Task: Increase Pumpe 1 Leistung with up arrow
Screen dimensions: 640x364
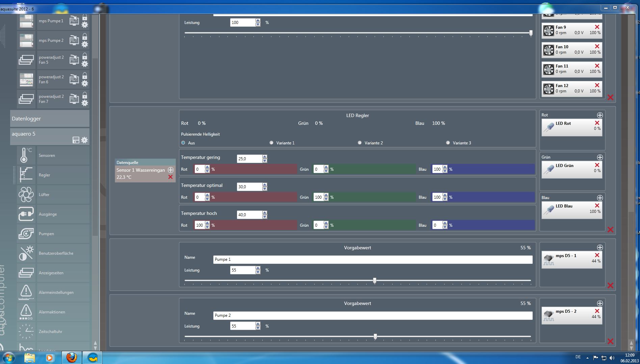Action: tap(258, 268)
